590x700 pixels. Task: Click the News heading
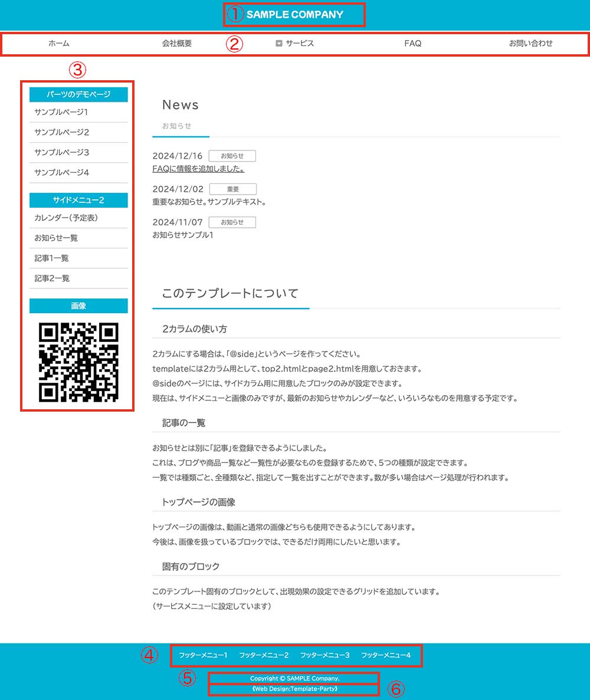coord(181,104)
